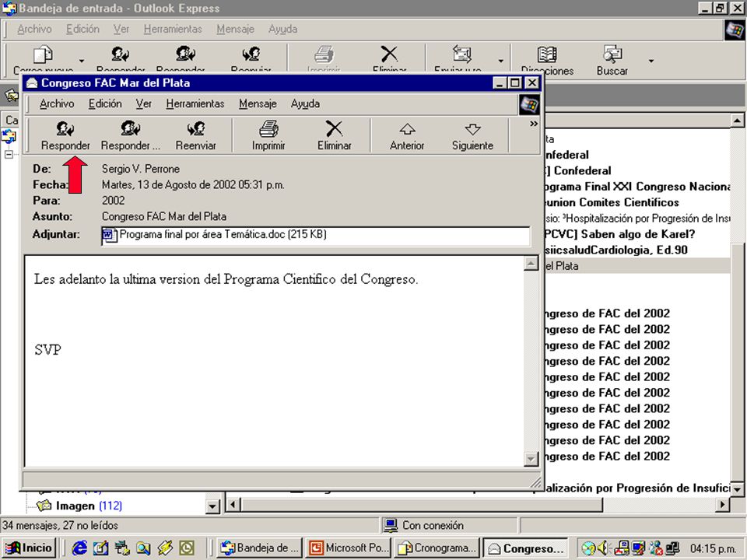Image resolution: width=747 pixels, height=560 pixels.
Task: Open Herramientas menu in message window
Action: click(x=195, y=103)
